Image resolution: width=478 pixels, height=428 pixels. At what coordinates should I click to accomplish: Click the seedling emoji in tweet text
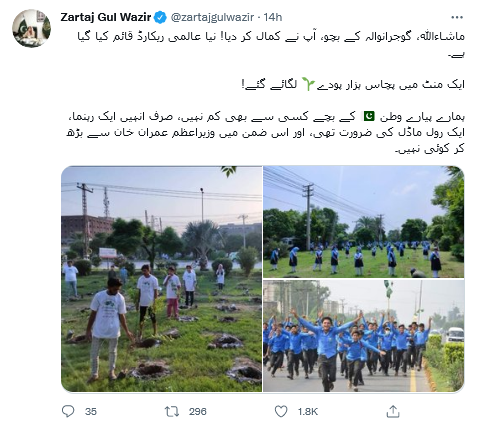[308, 84]
